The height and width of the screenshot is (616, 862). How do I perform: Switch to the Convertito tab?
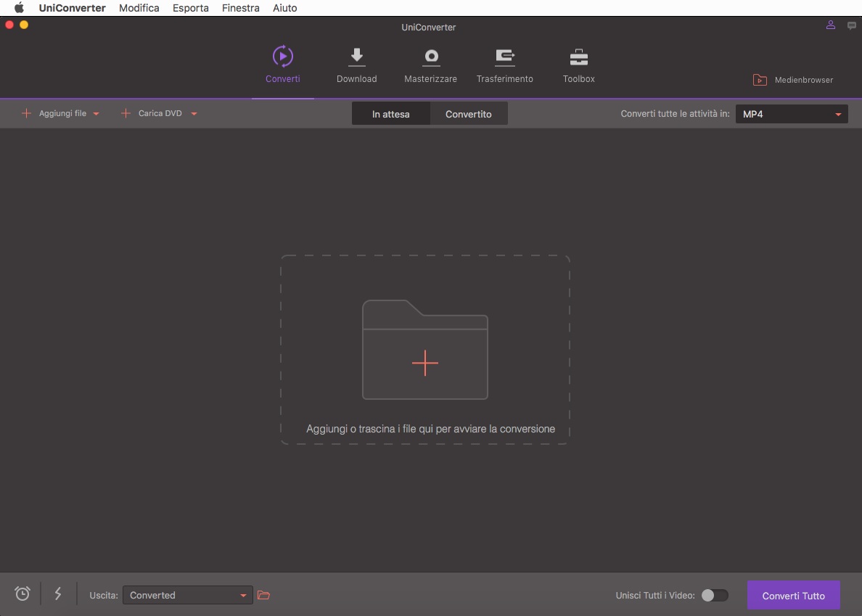coord(469,114)
